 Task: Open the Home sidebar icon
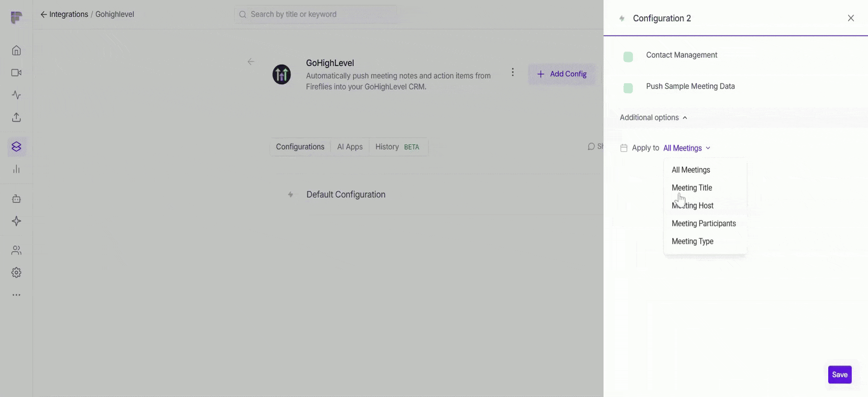pyautogui.click(x=16, y=50)
